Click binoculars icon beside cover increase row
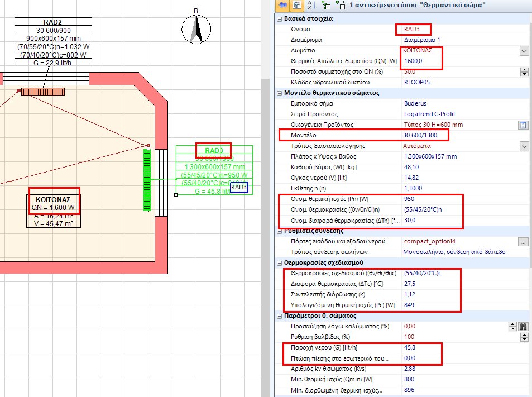 tap(523, 327)
